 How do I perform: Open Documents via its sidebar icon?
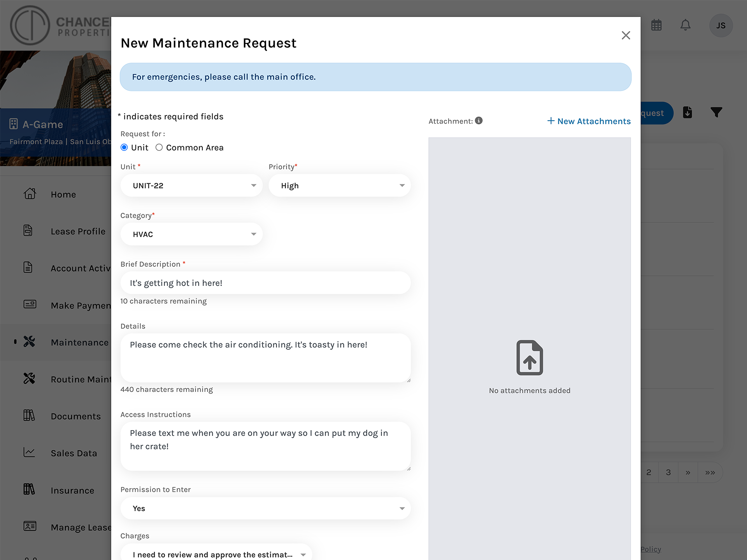tap(29, 416)
